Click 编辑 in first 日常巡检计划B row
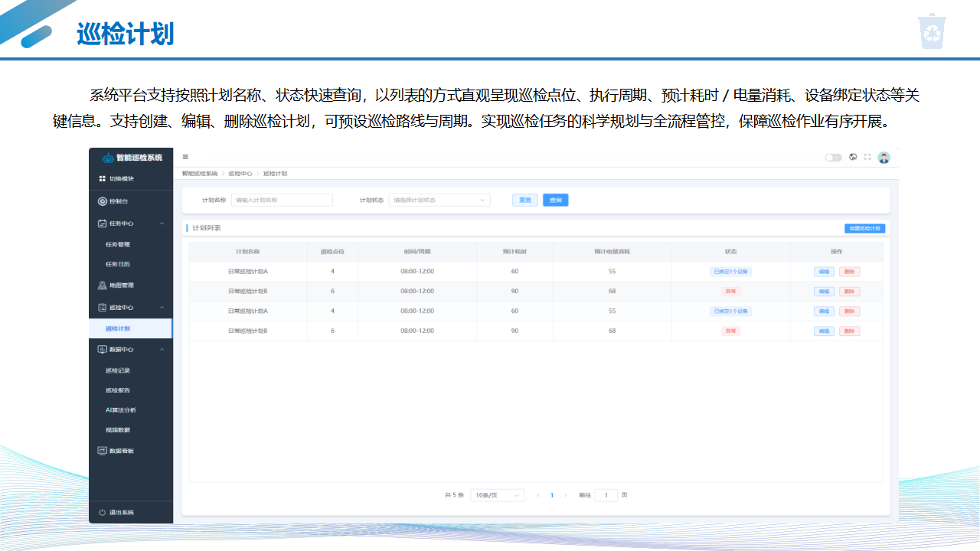This screenshot has width=980, height=551. pyautogui.click(x=824, y=292)
